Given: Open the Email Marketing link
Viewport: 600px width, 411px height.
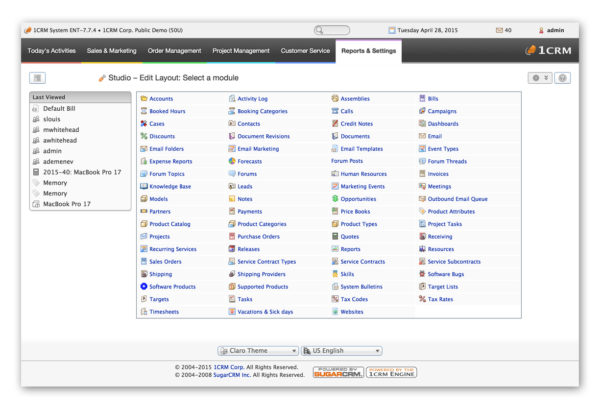Looking at the screenshot, I should (258, 148).
